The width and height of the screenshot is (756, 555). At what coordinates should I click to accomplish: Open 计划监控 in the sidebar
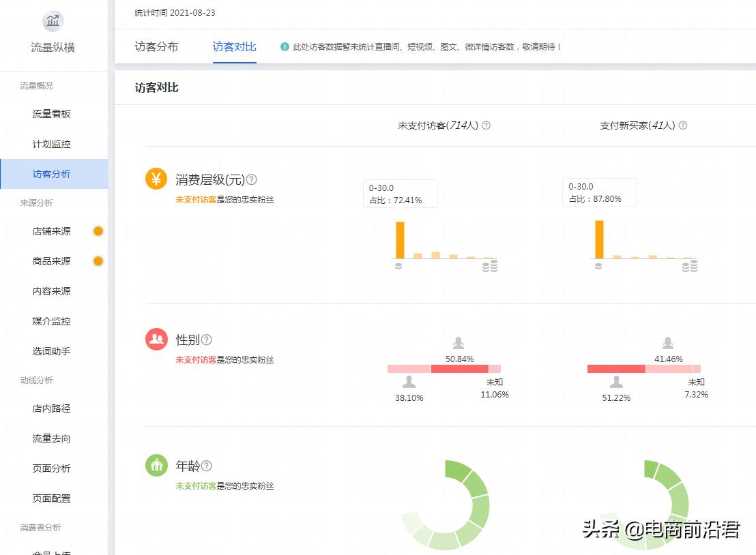52,144
